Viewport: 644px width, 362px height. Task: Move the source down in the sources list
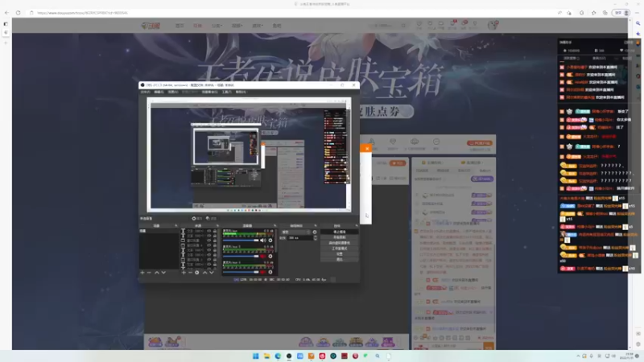(212, 273)
